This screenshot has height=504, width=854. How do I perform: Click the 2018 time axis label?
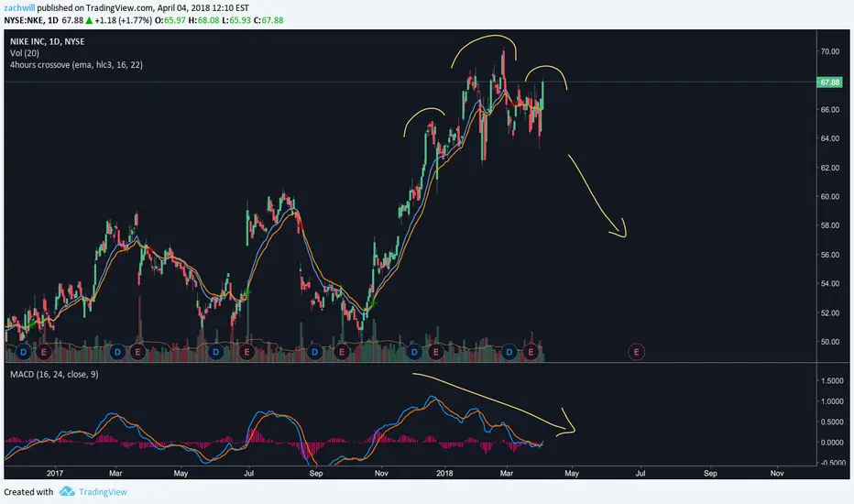pos(445,473)
